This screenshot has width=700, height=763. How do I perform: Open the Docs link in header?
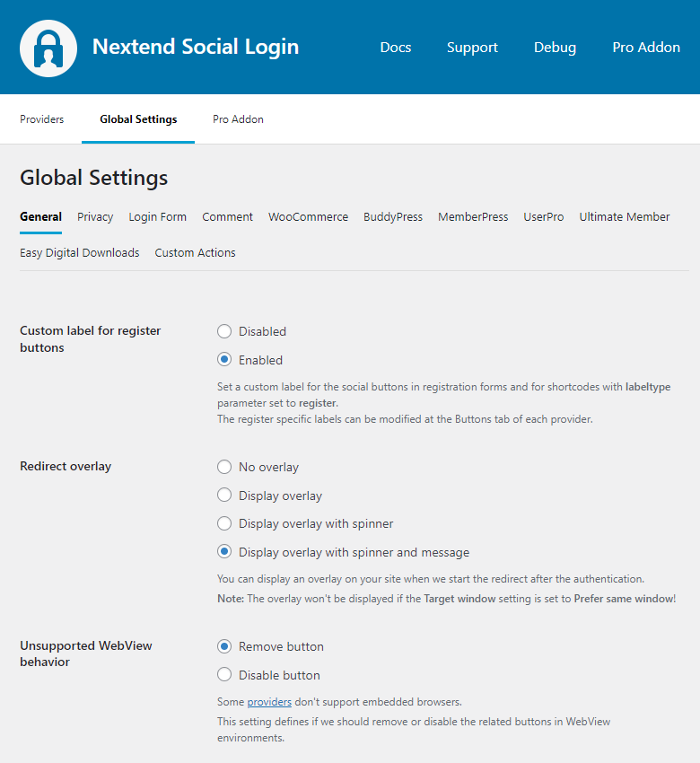coord(396,48)
